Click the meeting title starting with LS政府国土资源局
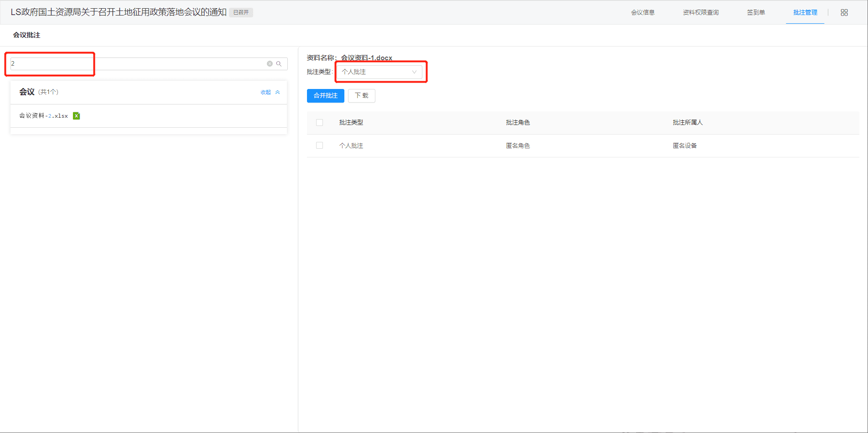 point(119,12)
